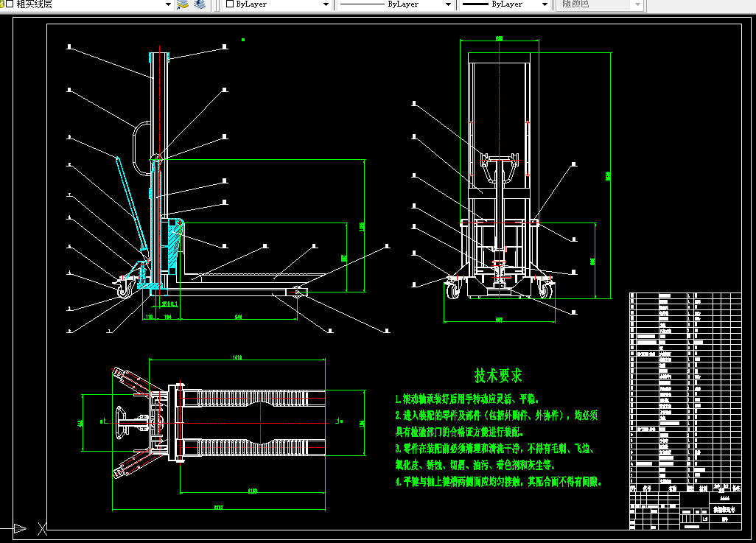
Task: Click Make Object's Layer Current icon
Action: pyautogui.click(x=182, y=4)
